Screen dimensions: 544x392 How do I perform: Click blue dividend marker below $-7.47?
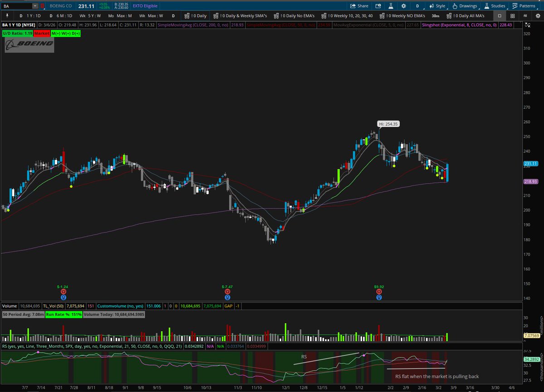[x=227, y=298]
